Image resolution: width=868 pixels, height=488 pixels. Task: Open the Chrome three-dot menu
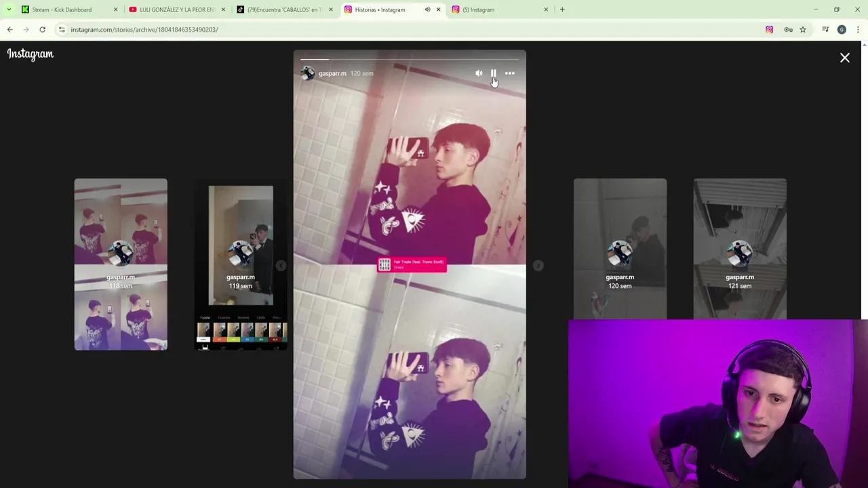[x=858, y=30]
